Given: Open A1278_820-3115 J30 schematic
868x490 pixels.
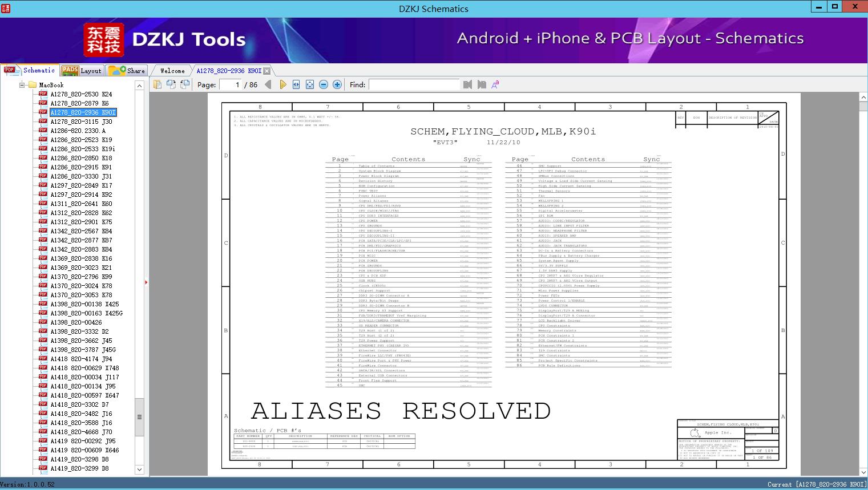Looking at the screenshot, I should pyautogui.click(x=81, y=122).
